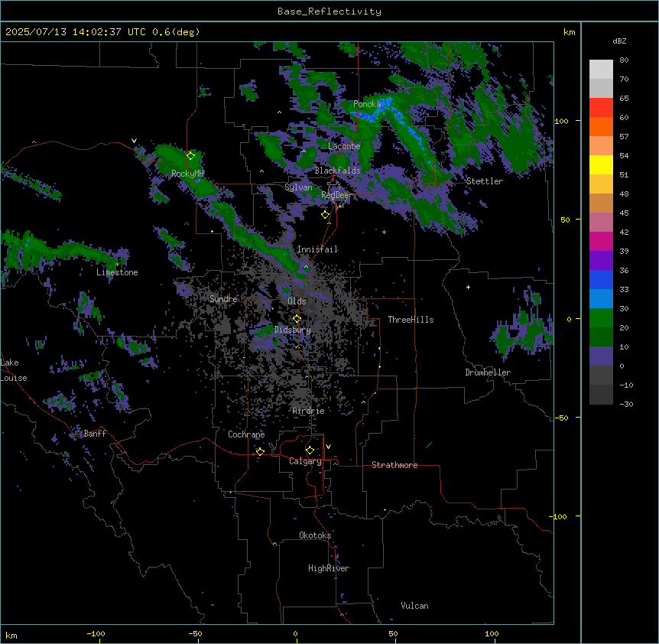Click the white asterisk east of Innisfail
Image resolution: width=659 pixels, height=644 pixels.
coord(384,232)
